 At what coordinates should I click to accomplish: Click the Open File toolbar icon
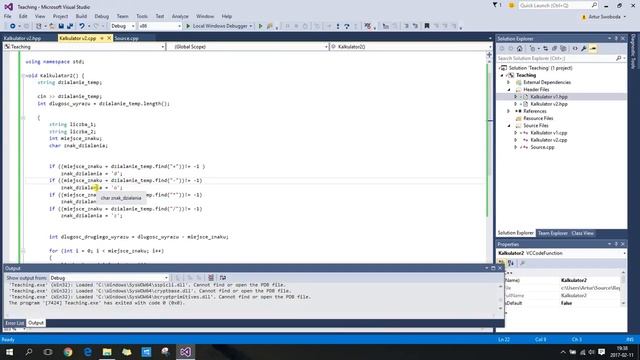click(52, 26)
